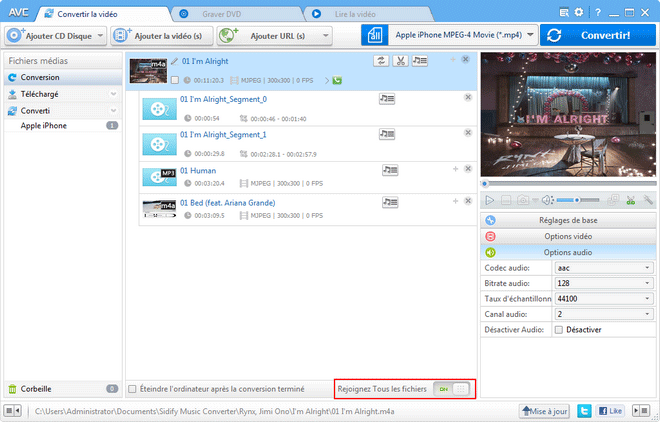
Task: Toggle the Rejoignez Tous les fichiers switch
Action: coord(451,389)
